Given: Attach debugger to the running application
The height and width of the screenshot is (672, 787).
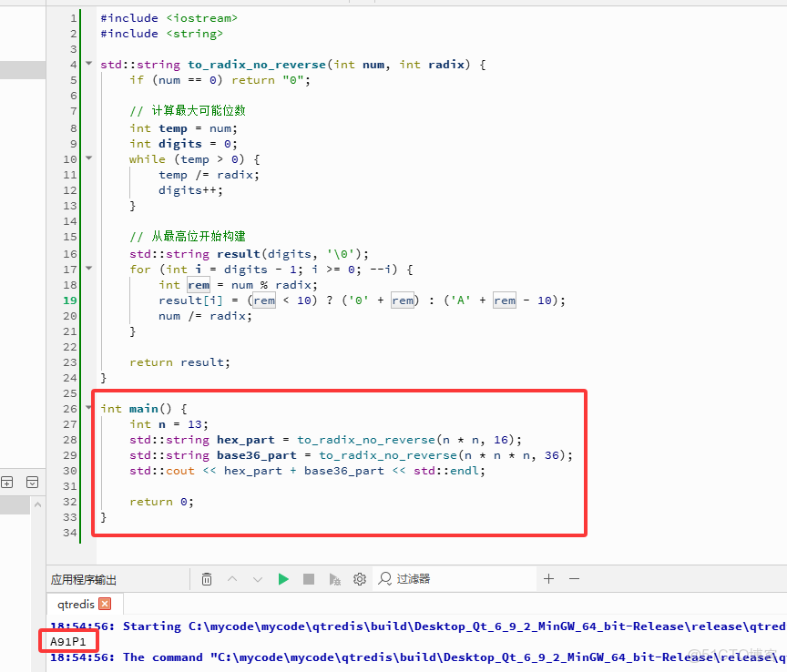Looking at the screenshot, I should click(334, 580).
